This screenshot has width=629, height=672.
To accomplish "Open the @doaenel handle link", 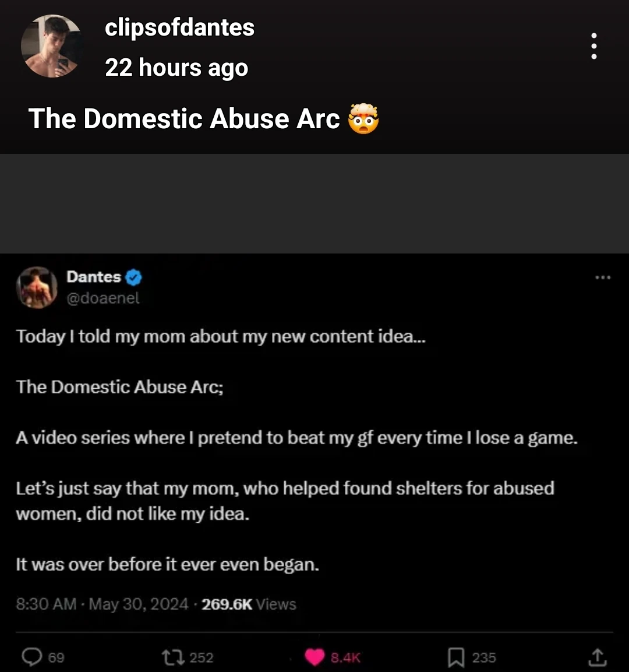I will [x=103, y=298].
